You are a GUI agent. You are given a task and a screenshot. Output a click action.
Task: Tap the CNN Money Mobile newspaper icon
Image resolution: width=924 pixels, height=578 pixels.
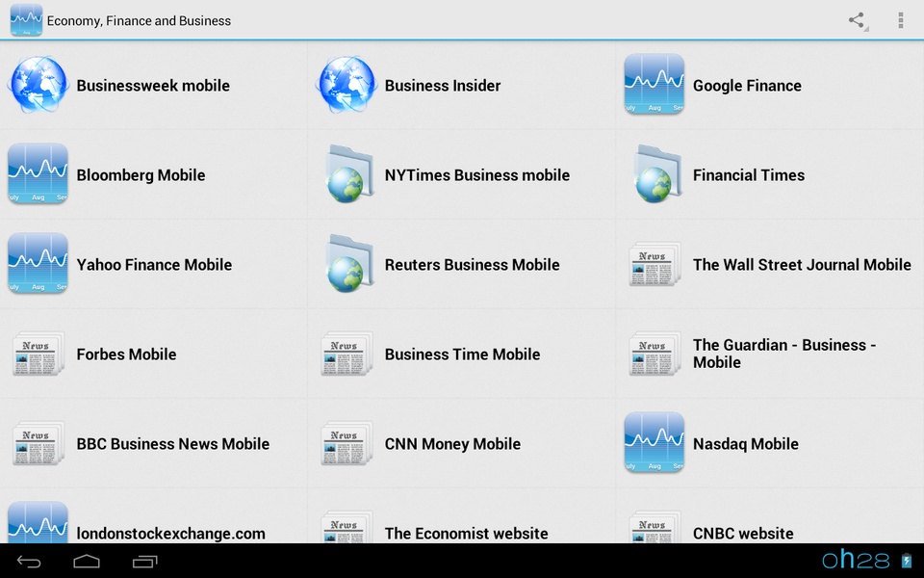tap(346, 443)
